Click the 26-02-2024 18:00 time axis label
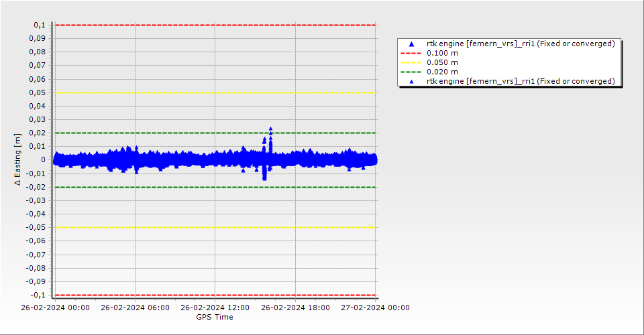 (x=295, y=308)
